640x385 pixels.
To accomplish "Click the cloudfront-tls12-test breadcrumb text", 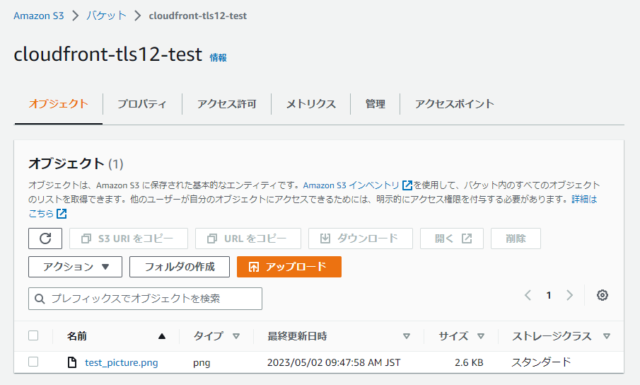I will [x=198, y=16].
